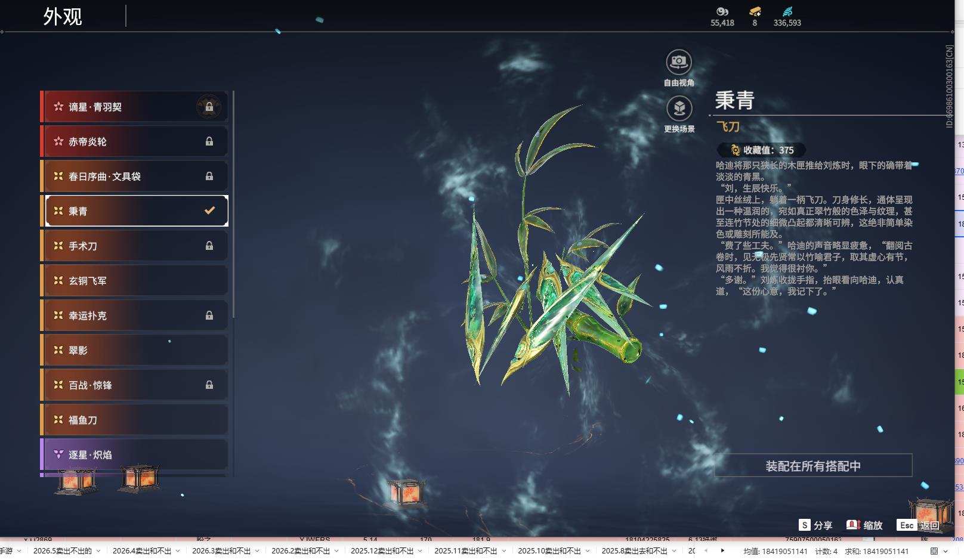Click the 收藏值: 375 label
The image size is (964, 560).
(768, 150)
